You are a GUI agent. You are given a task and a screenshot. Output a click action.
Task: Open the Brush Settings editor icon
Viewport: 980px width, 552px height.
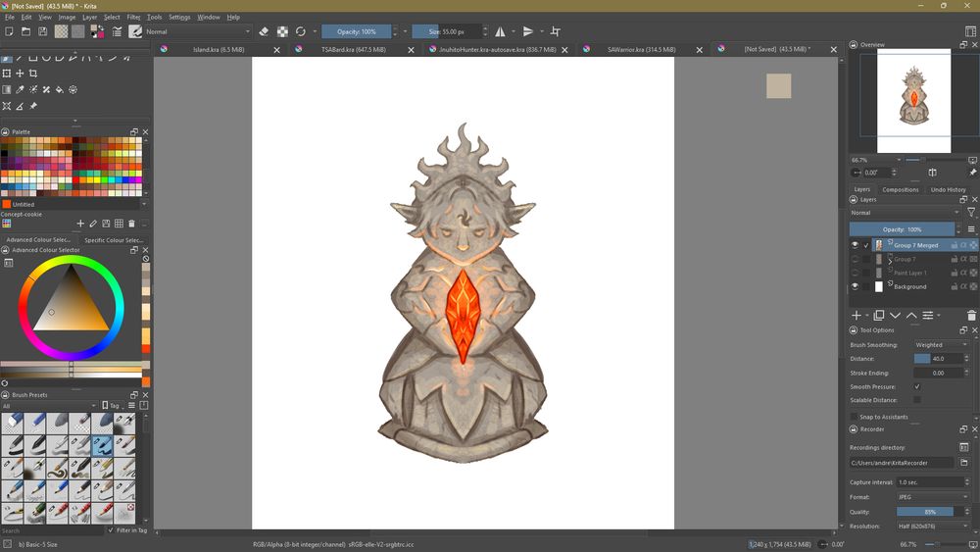click(117, 31)
